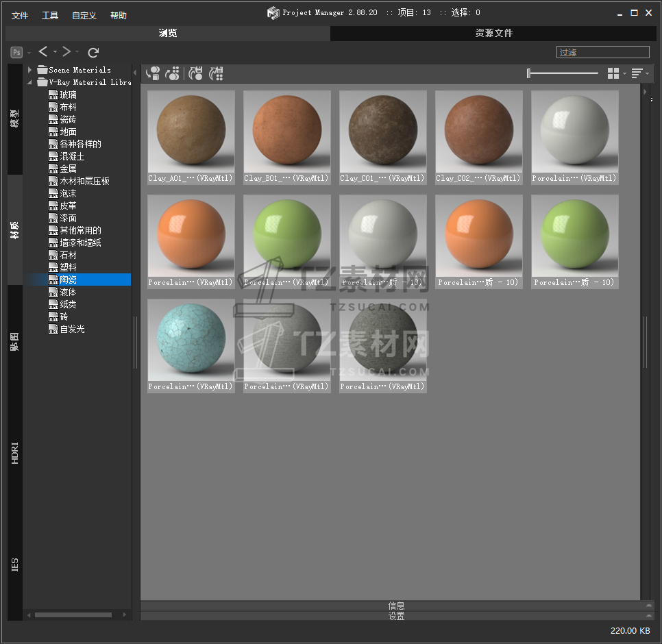Screen dimensions: 662x644
Task: Collapse the V-Ray Material Library node
Action: click(x=30, y=82)
